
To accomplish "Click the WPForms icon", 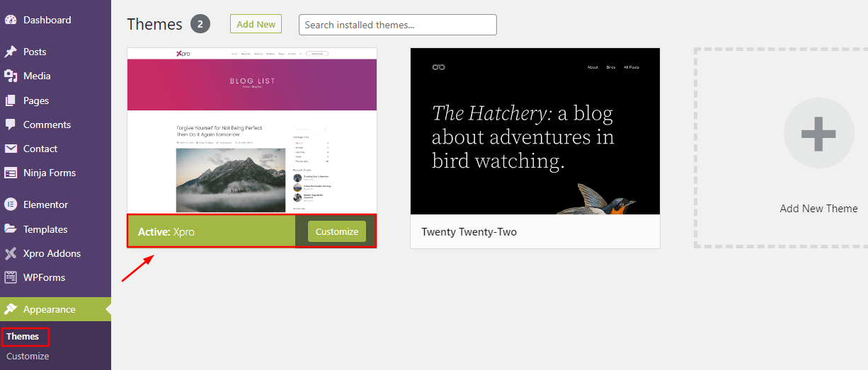I will click(x=11, y=277).
